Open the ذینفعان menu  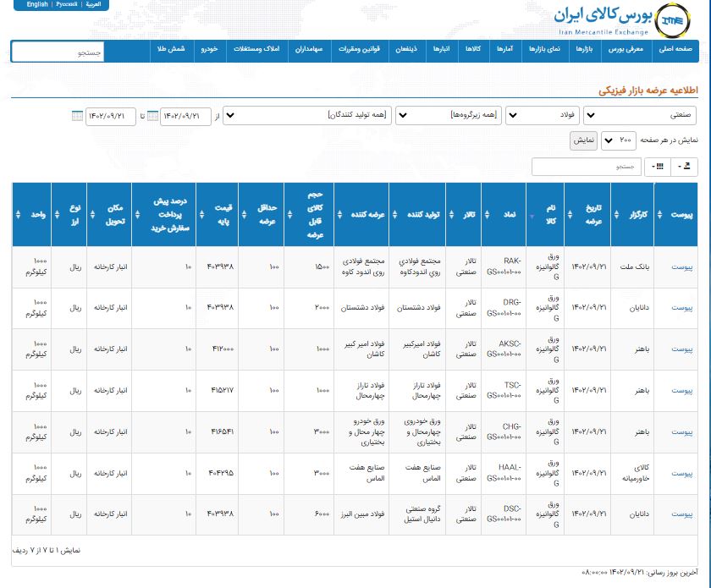point(406,49)
